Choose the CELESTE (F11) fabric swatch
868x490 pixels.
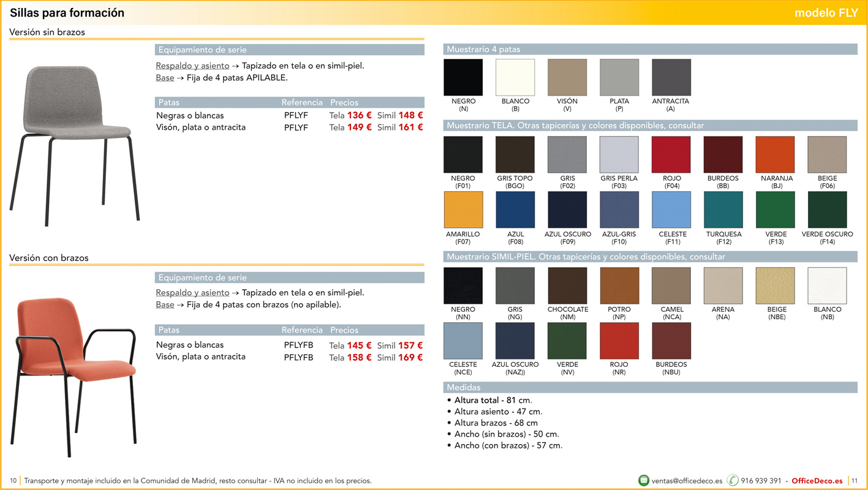click(671, 210)
